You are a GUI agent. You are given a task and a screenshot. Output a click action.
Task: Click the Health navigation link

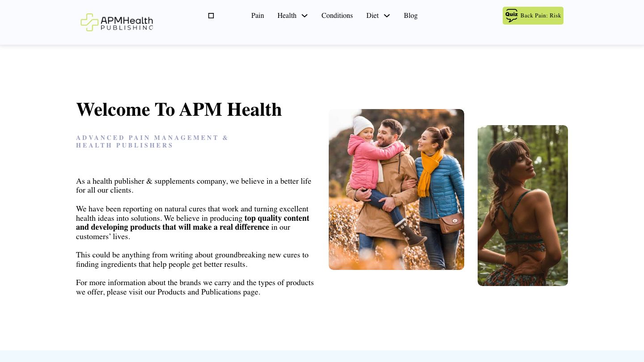click(287, 16)
